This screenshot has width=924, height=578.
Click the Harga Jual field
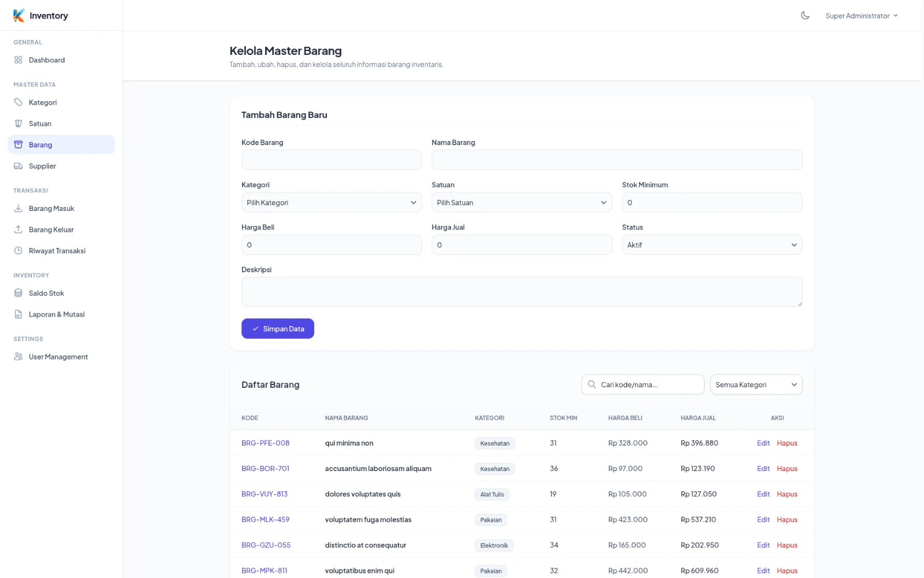click(521, 245)
